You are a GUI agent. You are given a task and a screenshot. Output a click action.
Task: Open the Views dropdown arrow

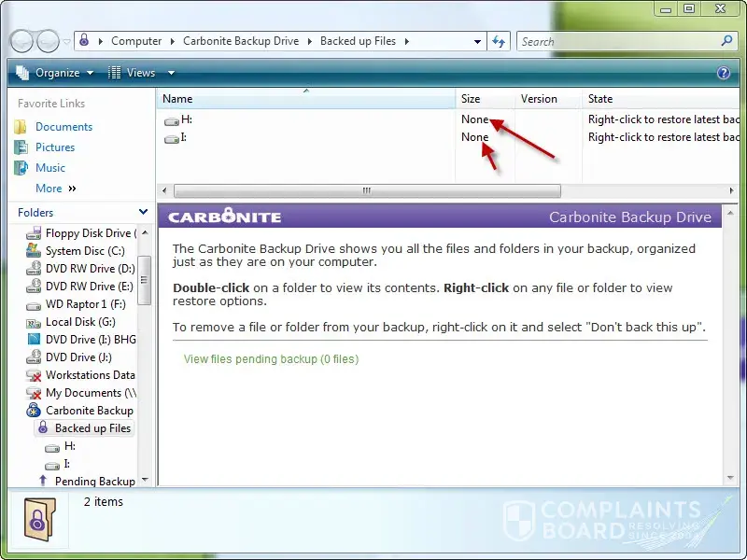coord(171,73)
